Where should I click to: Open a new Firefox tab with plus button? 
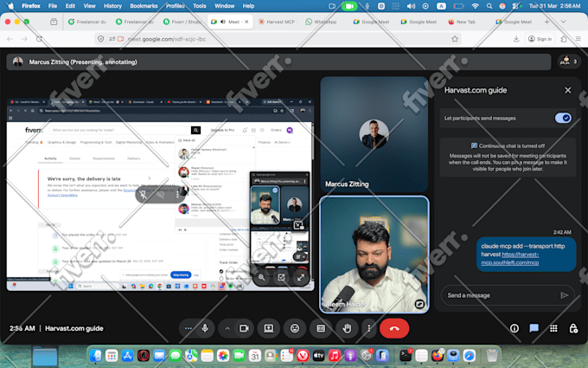tap(546, 22)
